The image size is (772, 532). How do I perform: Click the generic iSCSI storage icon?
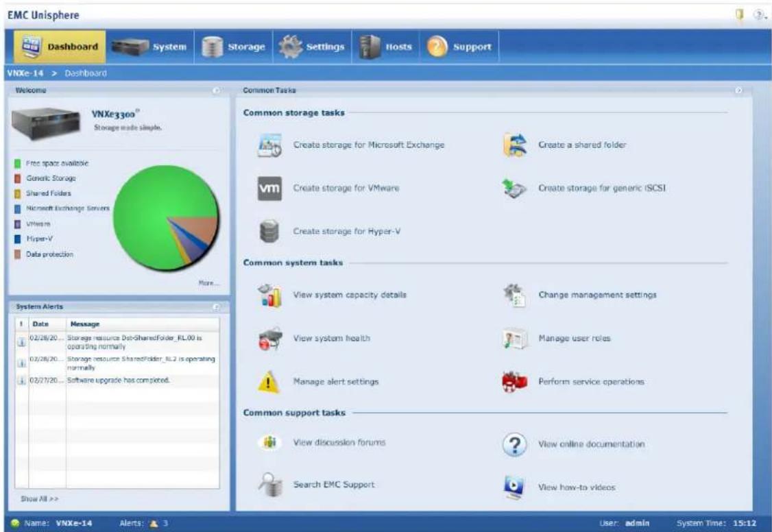514,189
